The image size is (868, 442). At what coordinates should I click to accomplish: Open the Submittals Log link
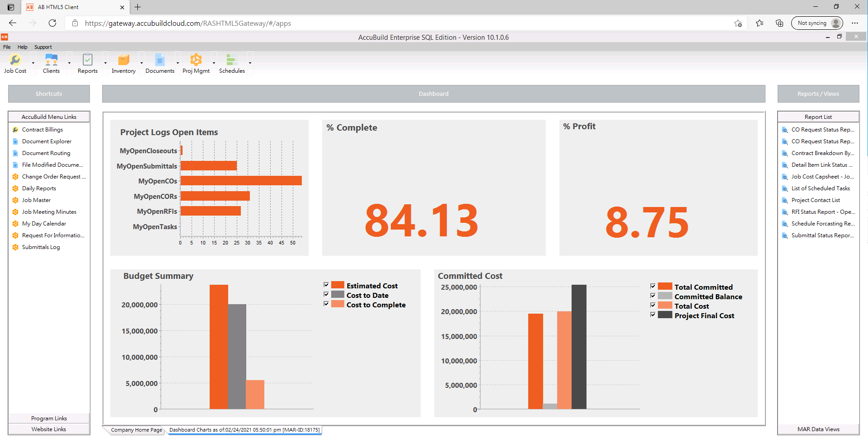[41, 247]
